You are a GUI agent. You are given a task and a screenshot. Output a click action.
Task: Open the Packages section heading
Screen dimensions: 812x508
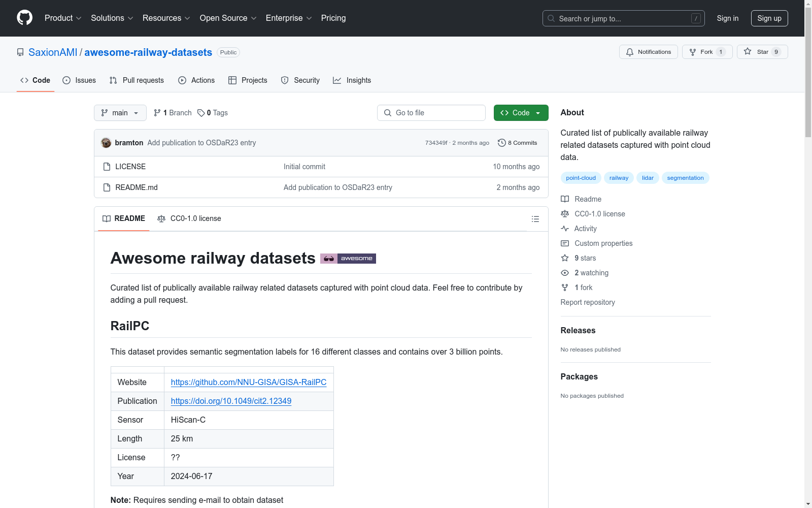579,376
